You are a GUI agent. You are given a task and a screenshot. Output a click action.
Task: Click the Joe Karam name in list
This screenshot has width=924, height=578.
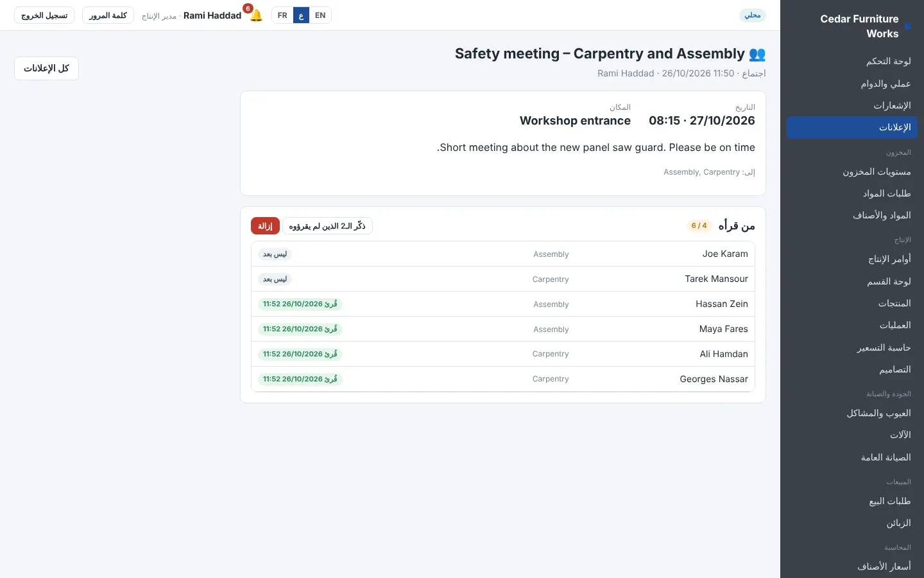(725, 254)
